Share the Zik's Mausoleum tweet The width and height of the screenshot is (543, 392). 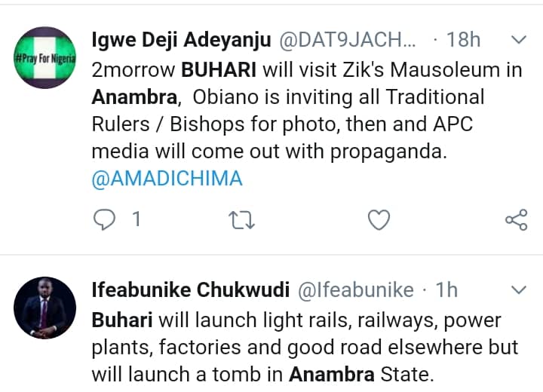click(516, 220)
